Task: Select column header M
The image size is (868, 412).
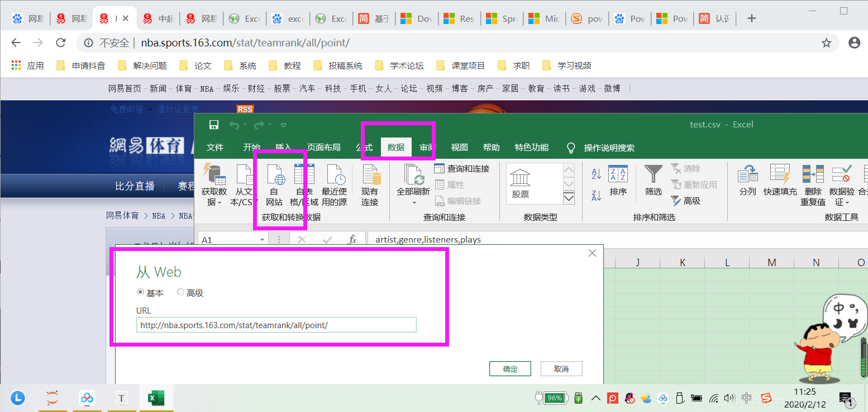Action: (x=771, y=262)
